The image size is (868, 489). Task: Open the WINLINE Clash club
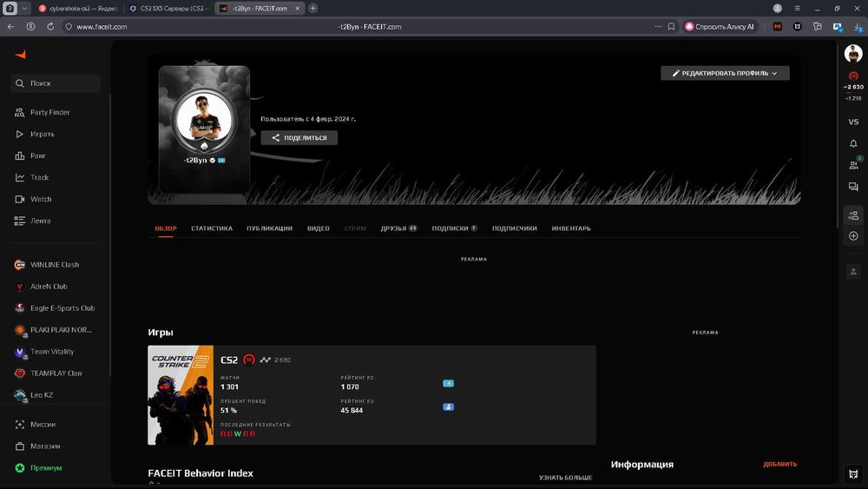pos(47,265)
